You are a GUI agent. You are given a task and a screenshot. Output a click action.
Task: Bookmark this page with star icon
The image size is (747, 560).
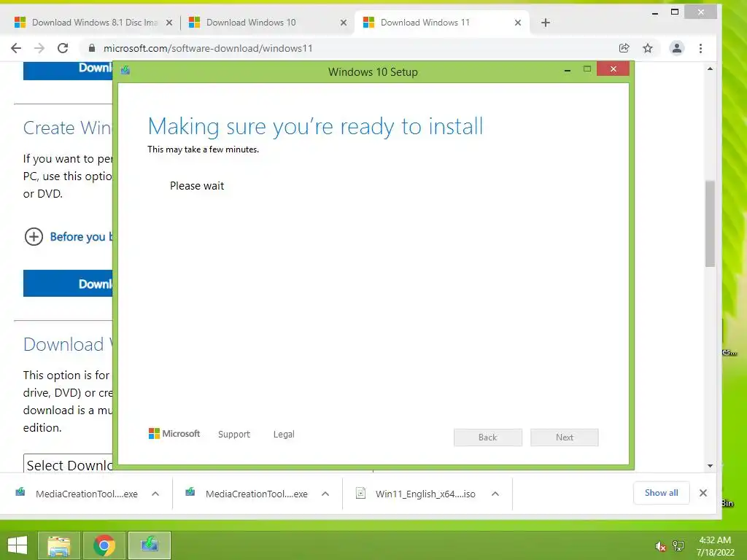click(648, 48)
